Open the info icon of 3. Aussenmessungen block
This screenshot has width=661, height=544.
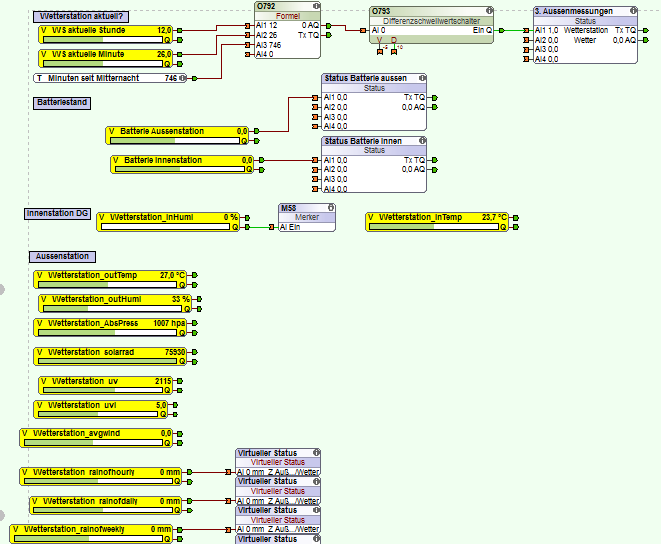tap(633, 11)
